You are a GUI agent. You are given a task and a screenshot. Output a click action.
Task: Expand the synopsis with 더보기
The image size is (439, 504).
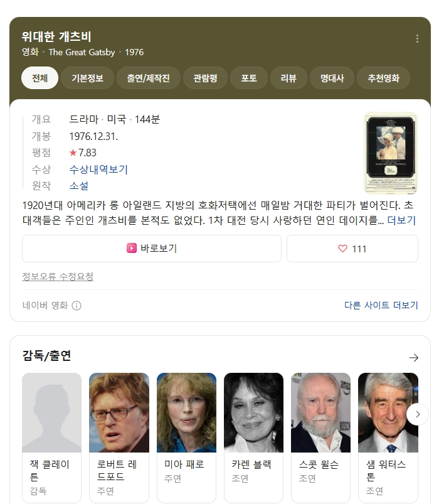(401, 220)
